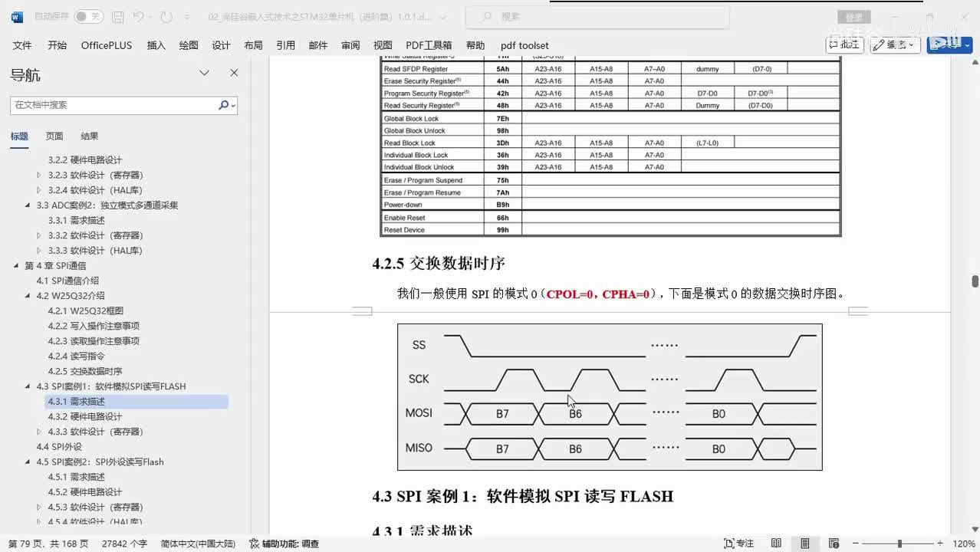Go to heading 4.2.3 读取操作注意事项
The width and height of the screenshot is (980, 552).
pos(94,341)
